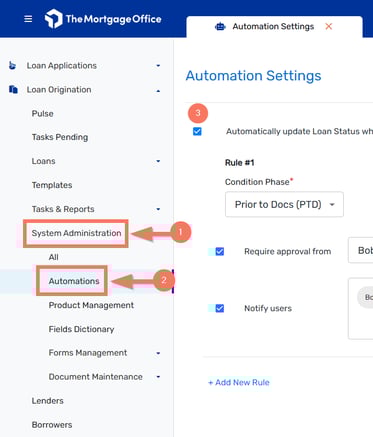Switch to the Automation Settings tab
The image size is (373, 437).
[x=273, y=26]
